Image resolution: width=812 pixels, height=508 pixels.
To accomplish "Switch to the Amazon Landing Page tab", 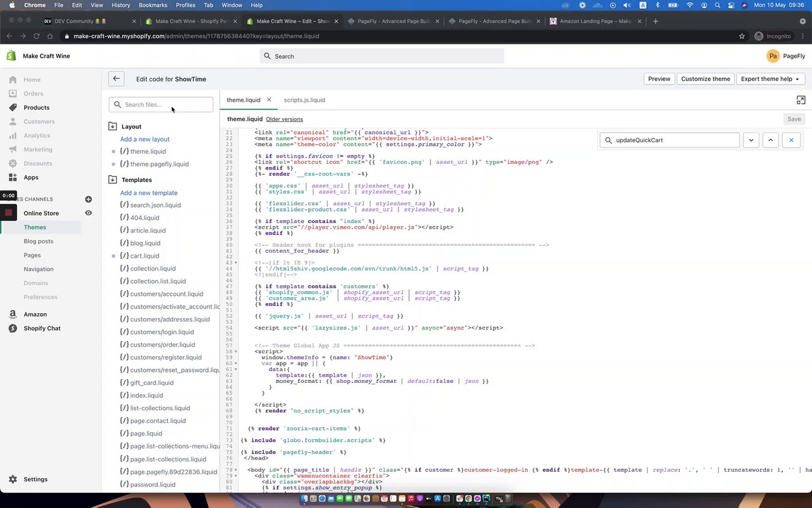I will pyautogui.click(x=595, y=21).
